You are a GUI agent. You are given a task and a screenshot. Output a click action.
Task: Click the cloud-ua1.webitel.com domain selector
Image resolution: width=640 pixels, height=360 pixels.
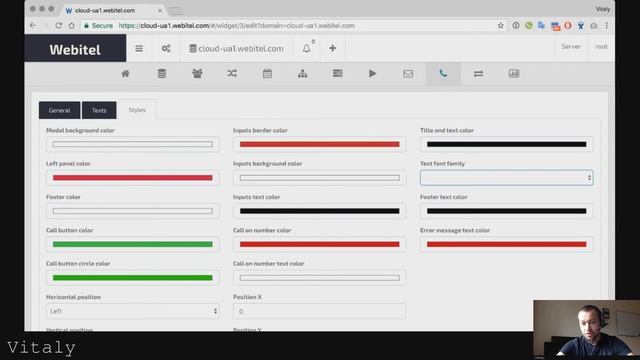click(236, 49)
